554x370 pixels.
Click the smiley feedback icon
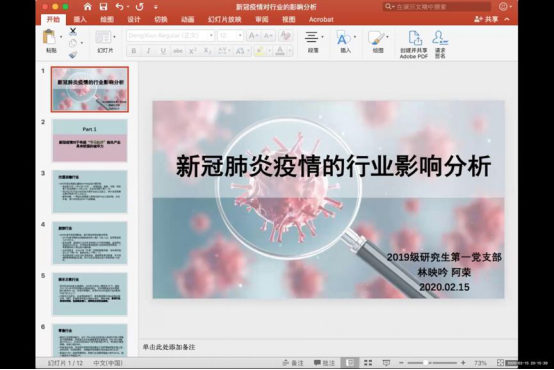point(503,6)
